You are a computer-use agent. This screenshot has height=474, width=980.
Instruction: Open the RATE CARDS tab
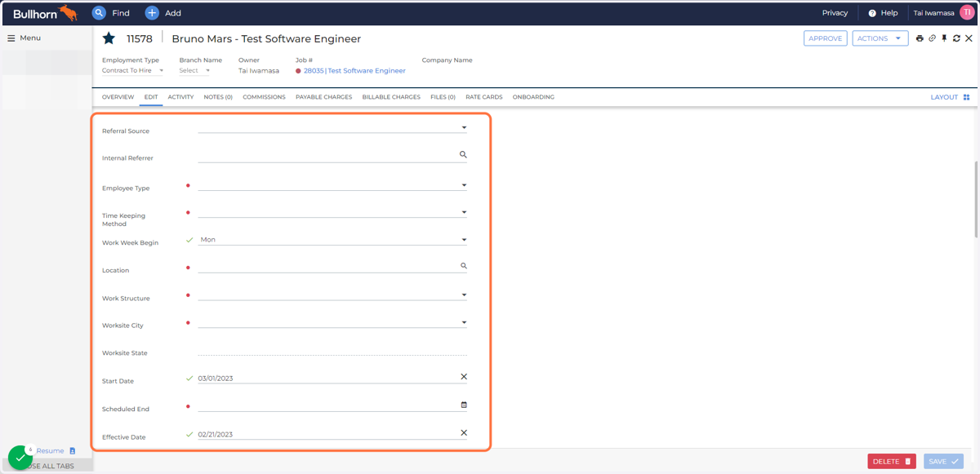(x=484, y=97)
